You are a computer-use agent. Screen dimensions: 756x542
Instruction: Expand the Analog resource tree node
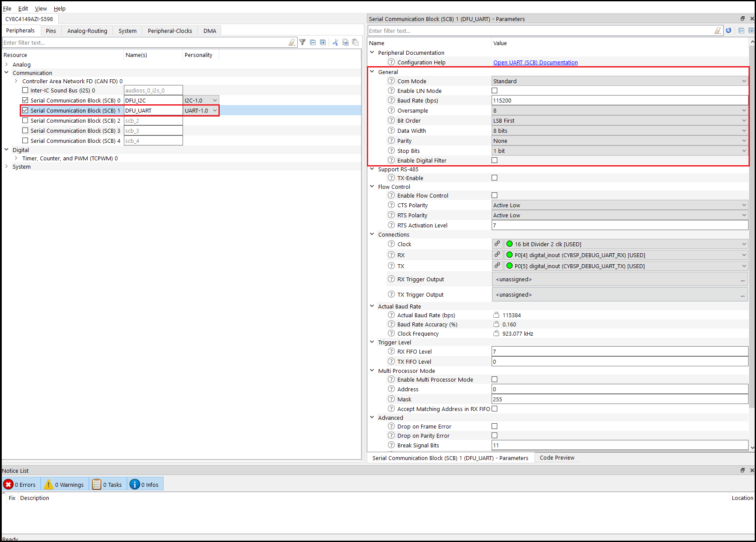pyautogui.click(x=7, y=64)
